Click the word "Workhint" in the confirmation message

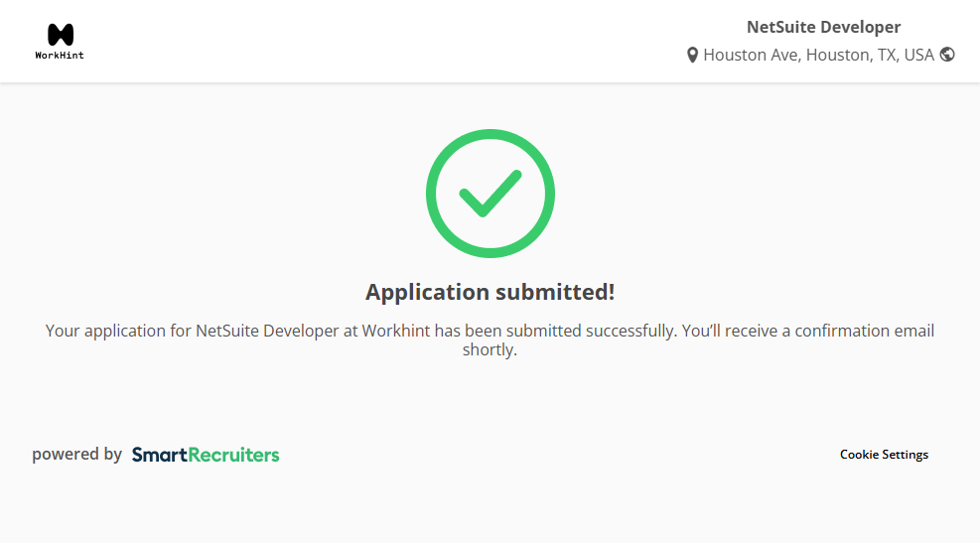tap(395, 331)
